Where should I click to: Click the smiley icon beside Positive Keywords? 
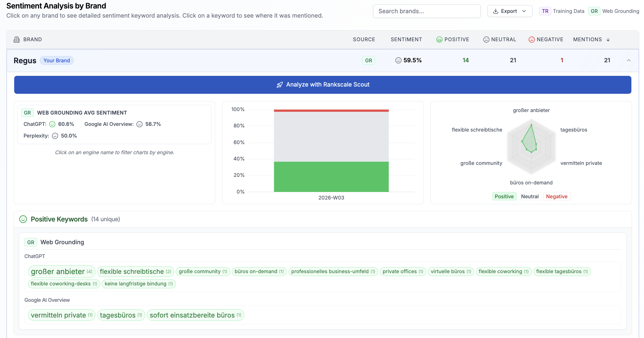tap(23, 219)
